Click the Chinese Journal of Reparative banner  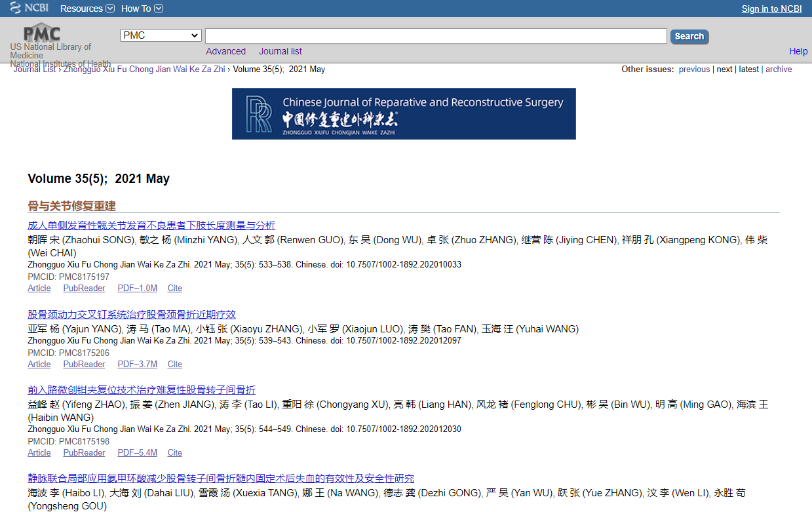coord(404,113)
